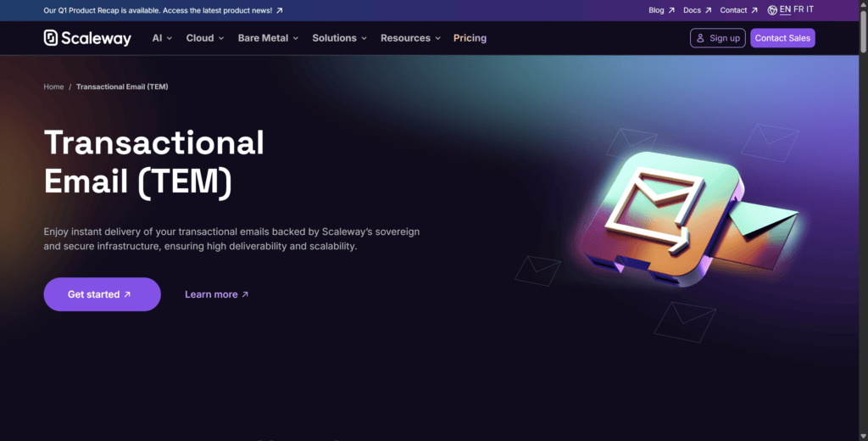Open the Contact link in top bar
This screenshot has width=868, height=441.
tap(738, 10)
